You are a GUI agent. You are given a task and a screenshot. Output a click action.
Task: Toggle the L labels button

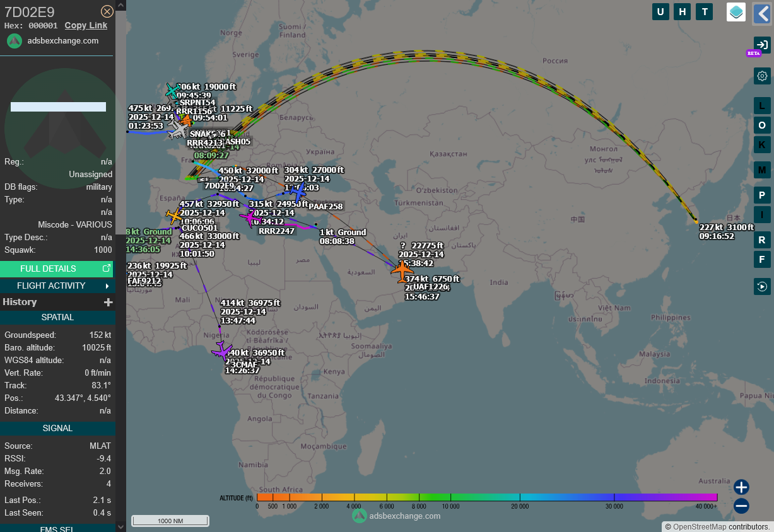762,106
